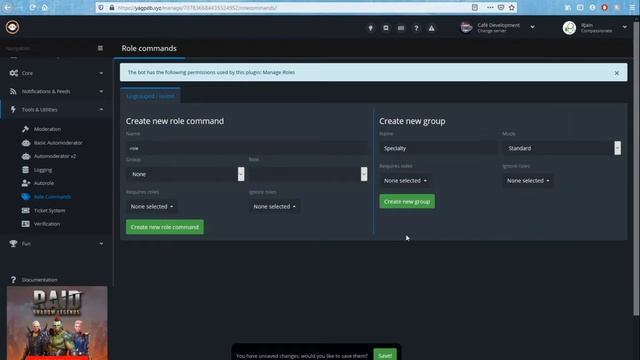Screen dimensions: 640x360
Task: Open the Documentation link
Action: pyautogui.click(x=40, y=280)
